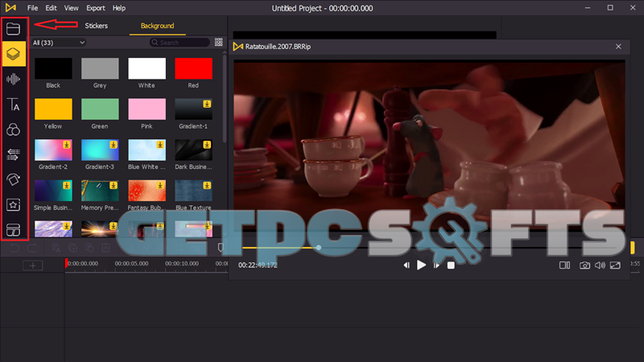The image size is (644, 362).
Task: Click the 00:22:49.172 preview timecode
Action: click(258, 265)
